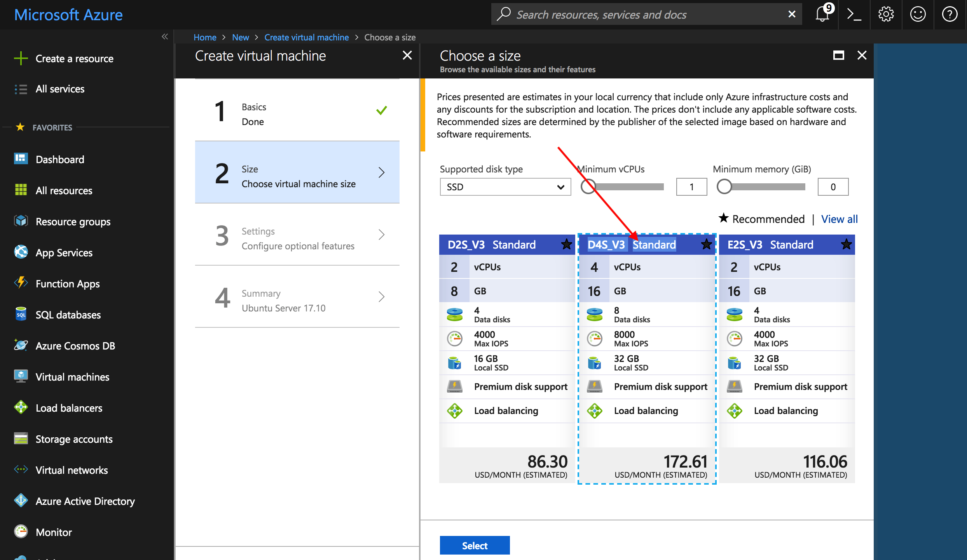Click the Virtual machines monitor icon
967x560 pixels.
point(21,376)
